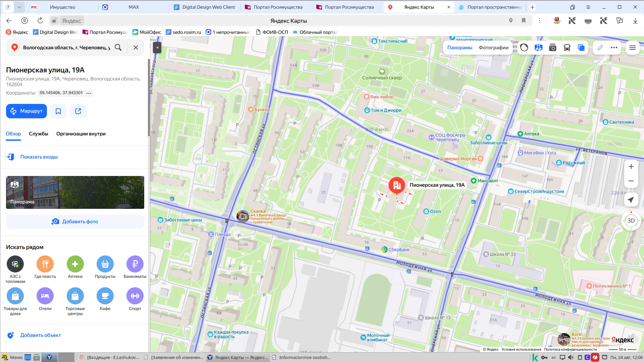Toggle the street panoramas layer icon
Image resolution: width=644 pixels, height=362 pixels.
pyautogui.click(x=539, y=48)
